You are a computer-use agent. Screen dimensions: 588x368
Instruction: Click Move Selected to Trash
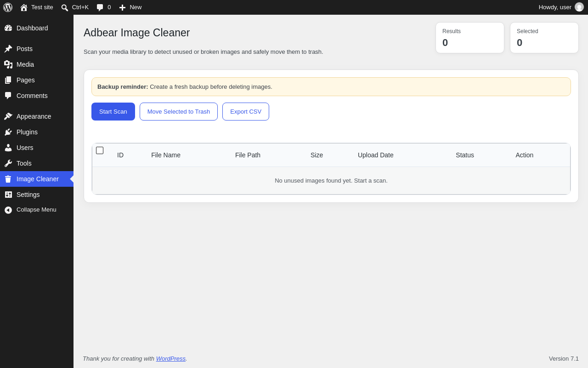pos(179,112)
